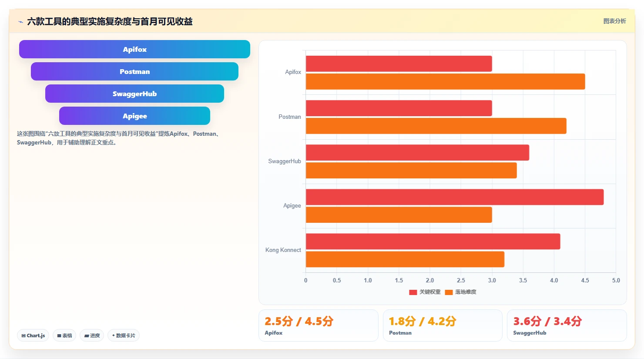This screenshot has height=359, width=644.
Task: Click the 进度 tag chip
Action: 92,336
